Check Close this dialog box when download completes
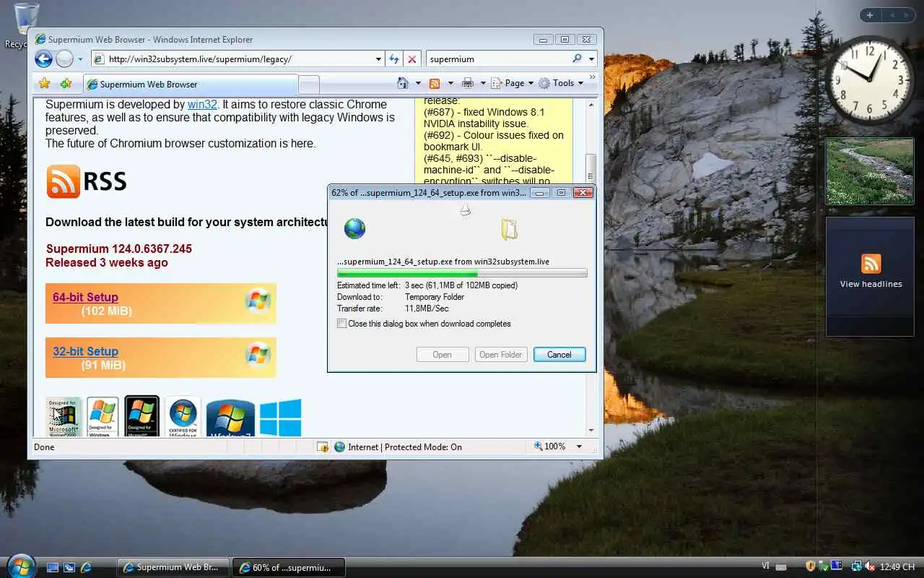The width and height of the screenshot is (924, 578). 341,324
